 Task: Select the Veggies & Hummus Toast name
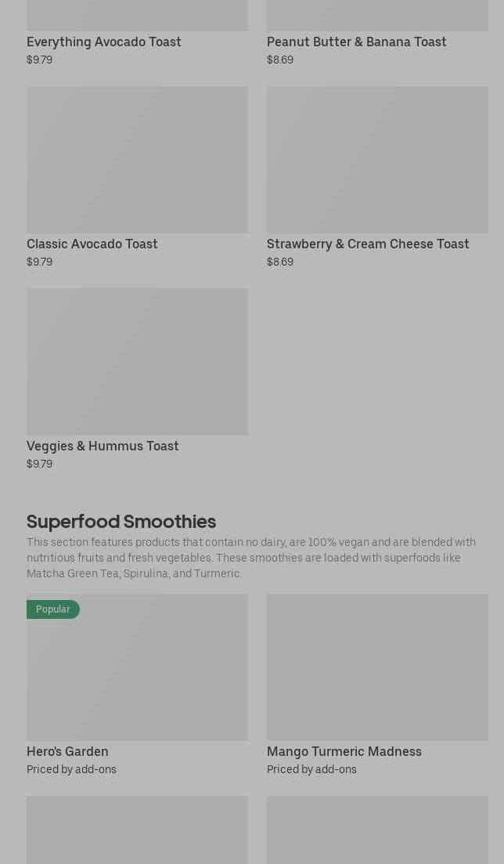pyautogui.click(x=103, y=446)
